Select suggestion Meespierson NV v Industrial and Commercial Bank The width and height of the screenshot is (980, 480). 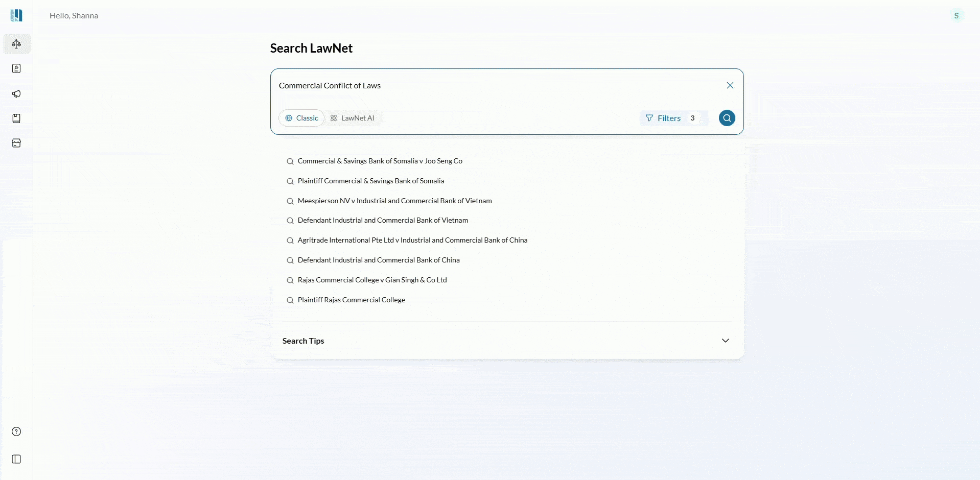click(x=394, y=201)
